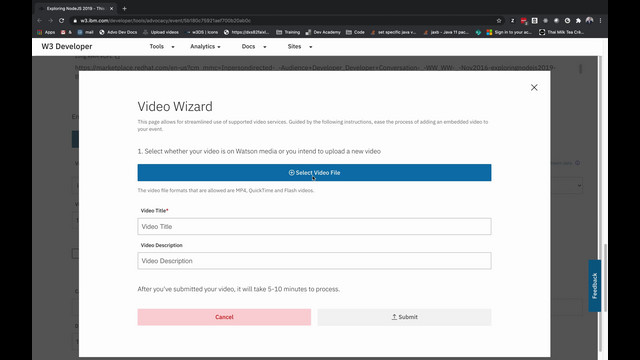Open Sign in to your account bookmark

509,32
